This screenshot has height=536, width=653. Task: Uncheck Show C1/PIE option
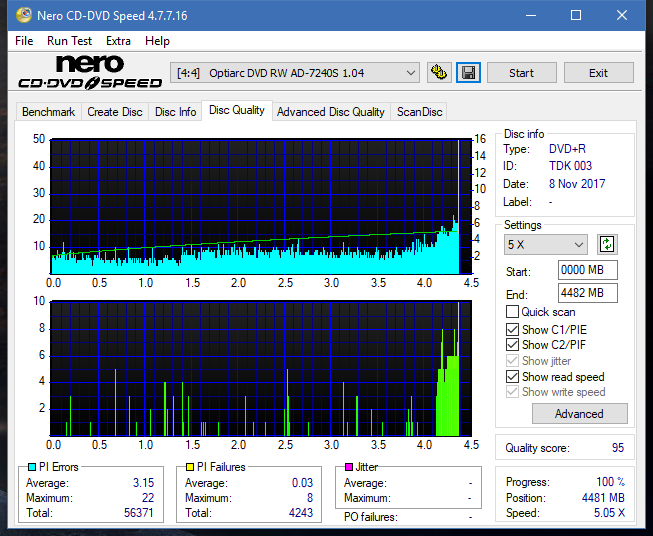512,329
